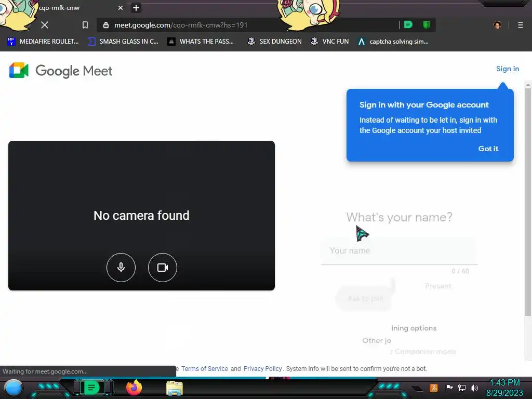
Task: Open the green chat extension icon
Action: click(408, 25)
